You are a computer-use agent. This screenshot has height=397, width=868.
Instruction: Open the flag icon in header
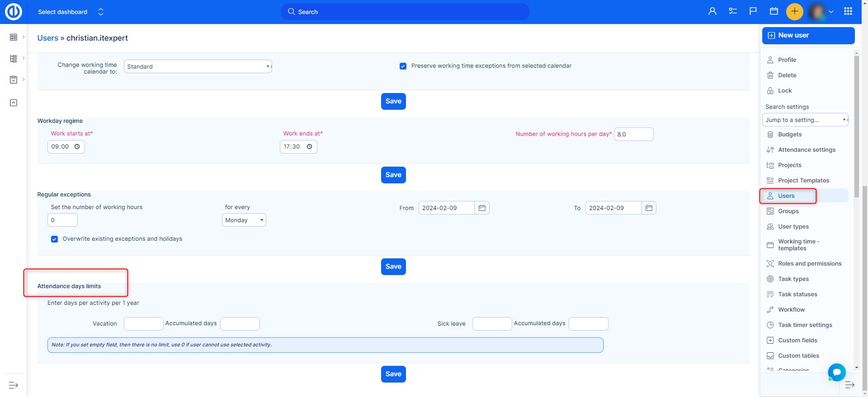tap(753, 12)
